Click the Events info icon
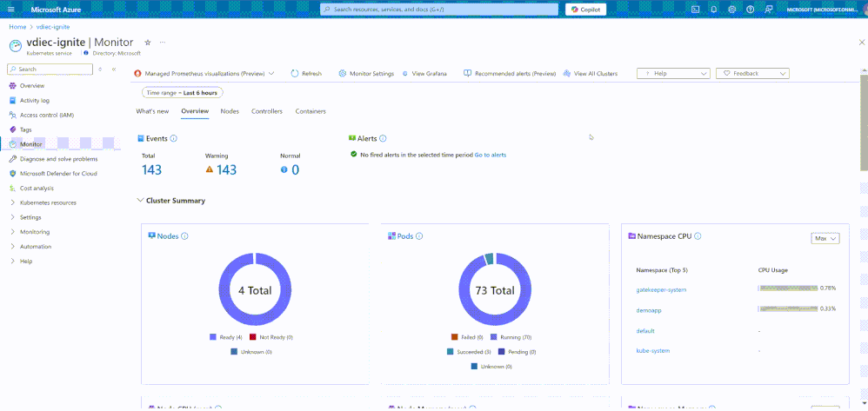 [x=173, y=139]
